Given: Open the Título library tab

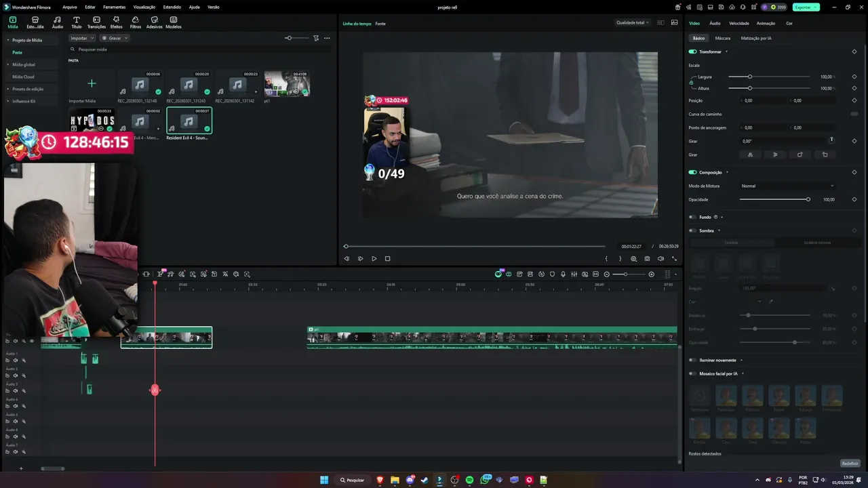Looking at the screenshot, I should click(77, 22).
